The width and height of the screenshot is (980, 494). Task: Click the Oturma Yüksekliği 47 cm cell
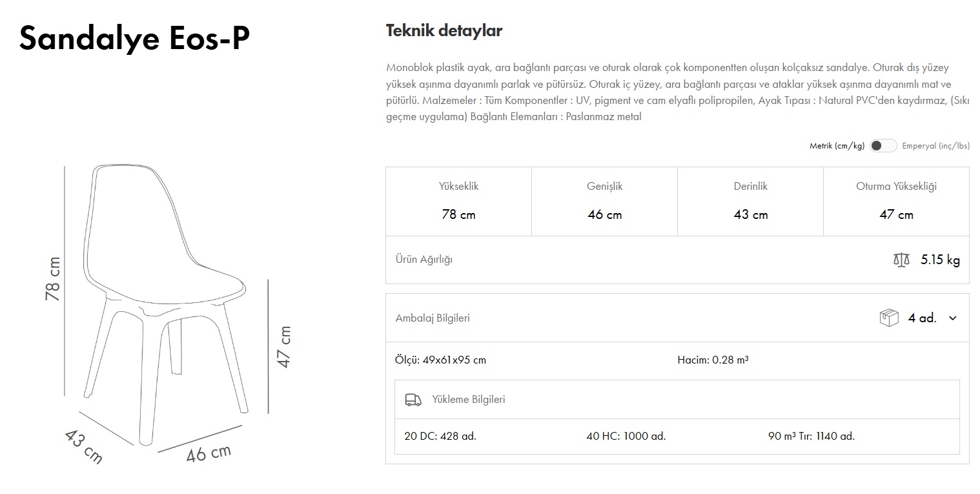(x=896, y=201)
